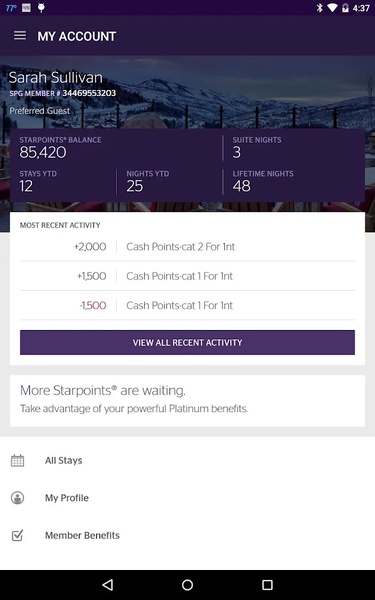Select the -1,500 Cash Points-cat 1 activity row
Image resolution: width=375 pixels, height=600 pixels.
click(188, 305)
